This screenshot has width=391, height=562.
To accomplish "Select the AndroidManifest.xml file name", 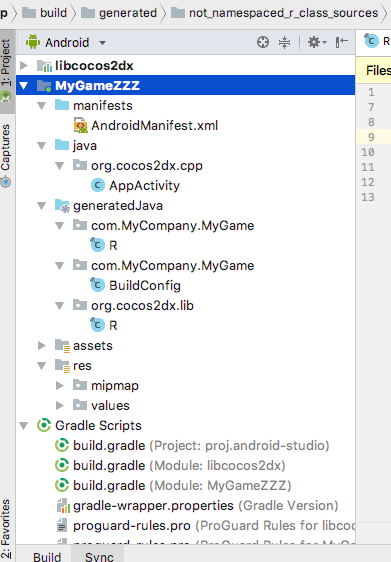I will [154, 125].
